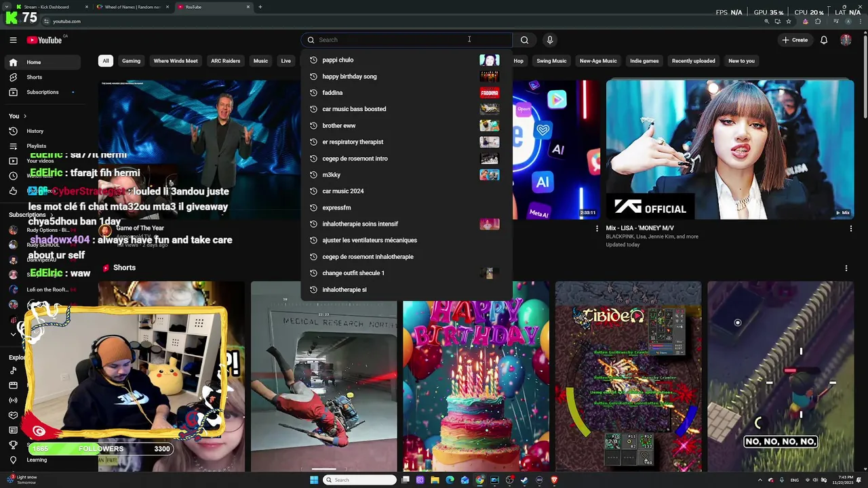Focus the YouTube search input field

pyautogui.click(x=407, y=40)
